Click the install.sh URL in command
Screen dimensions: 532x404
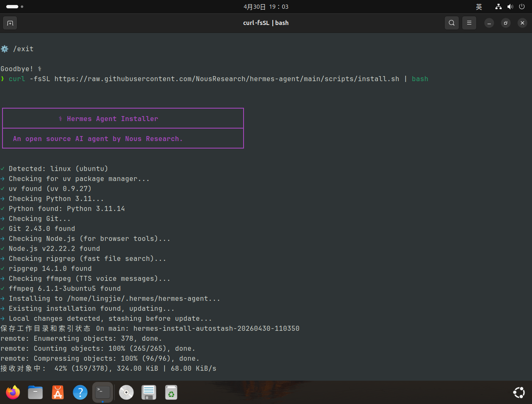(x=227, y=79)
